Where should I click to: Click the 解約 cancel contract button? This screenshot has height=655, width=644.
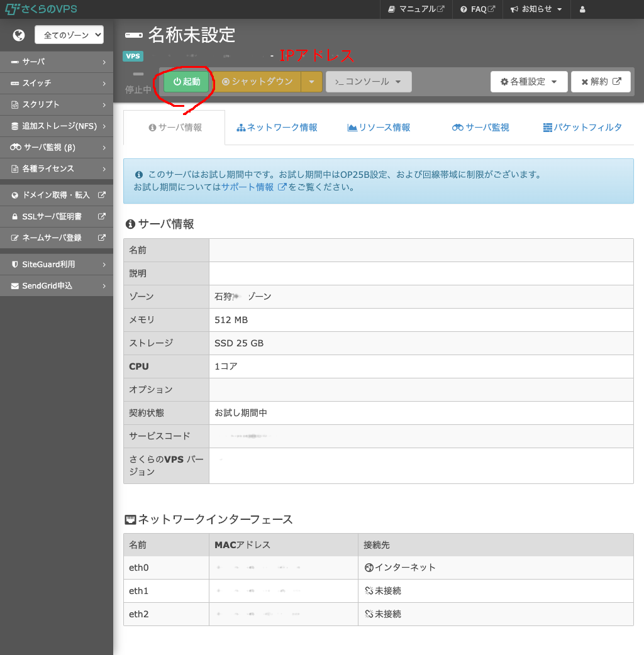pos(601,82)
